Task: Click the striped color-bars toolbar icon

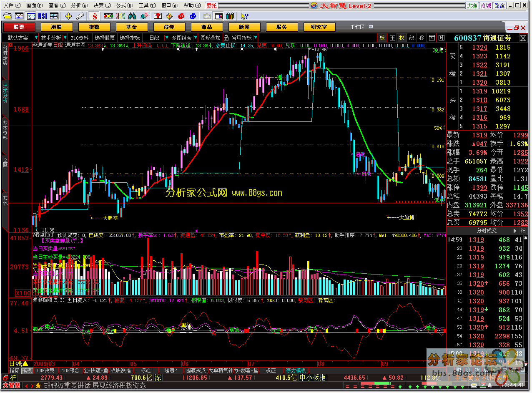Action: point(120,16)
